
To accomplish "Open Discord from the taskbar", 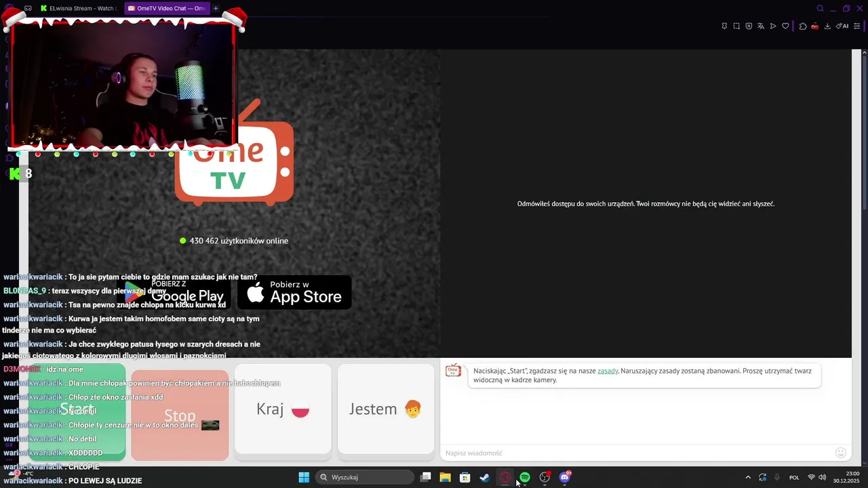I will coord(565,477).
